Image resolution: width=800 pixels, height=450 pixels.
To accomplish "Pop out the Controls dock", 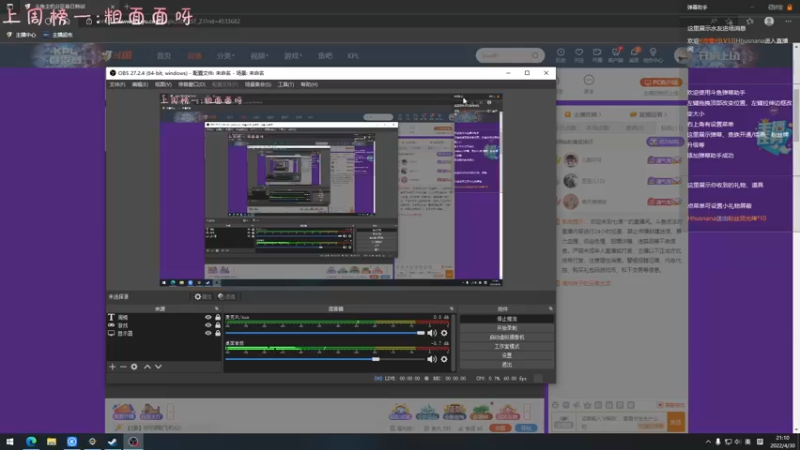I will [x=551, y=309].
